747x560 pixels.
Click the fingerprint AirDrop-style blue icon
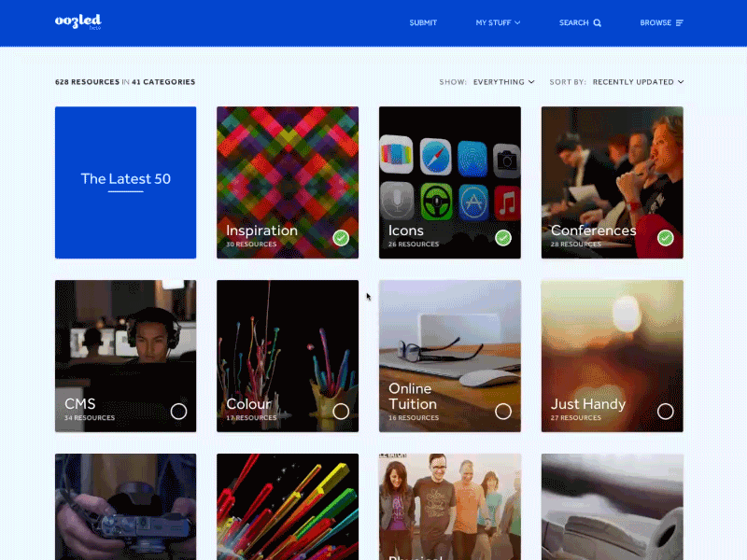pyautogui.click(x=472, y=159)
